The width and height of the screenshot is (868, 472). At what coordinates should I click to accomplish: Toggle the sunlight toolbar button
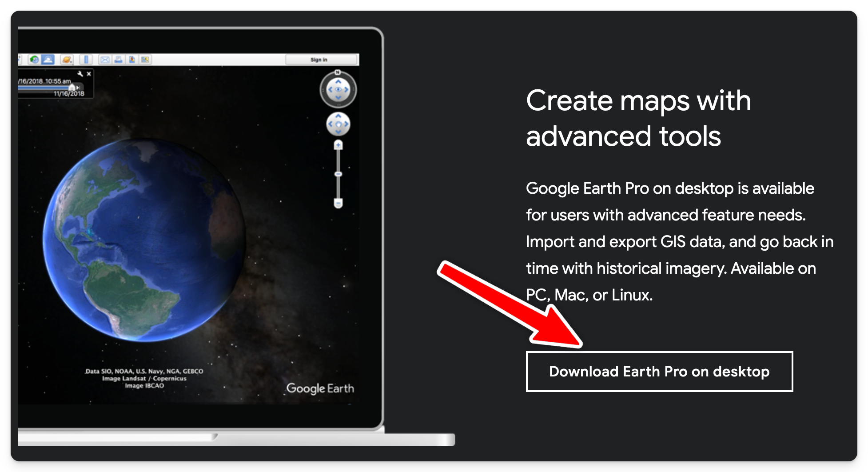tap(48, 60)
